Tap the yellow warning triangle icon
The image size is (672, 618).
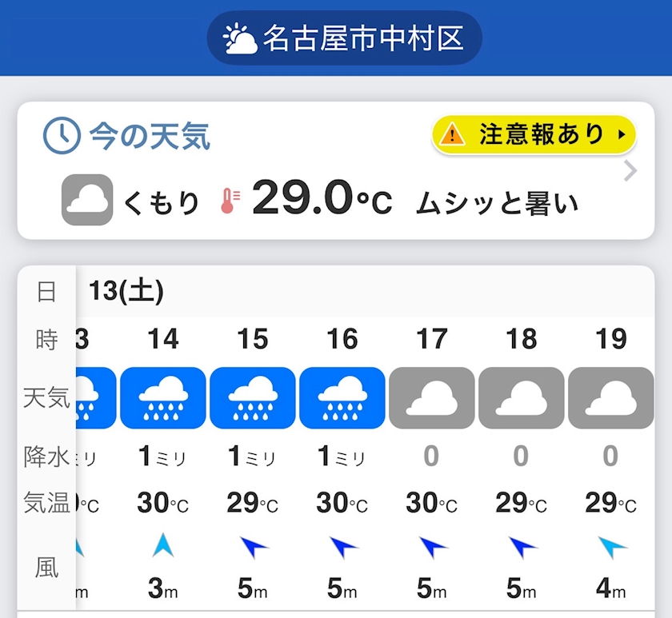pyautogui.click(x=452, y=134)
